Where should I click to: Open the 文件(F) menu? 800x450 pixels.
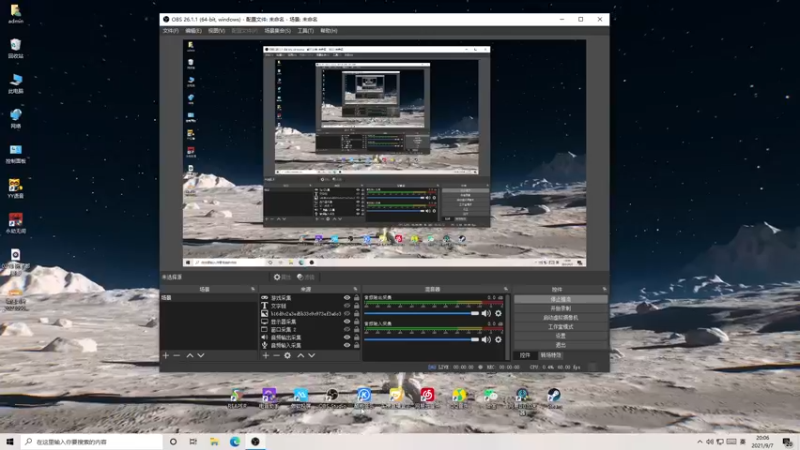(x=171, y=31)
